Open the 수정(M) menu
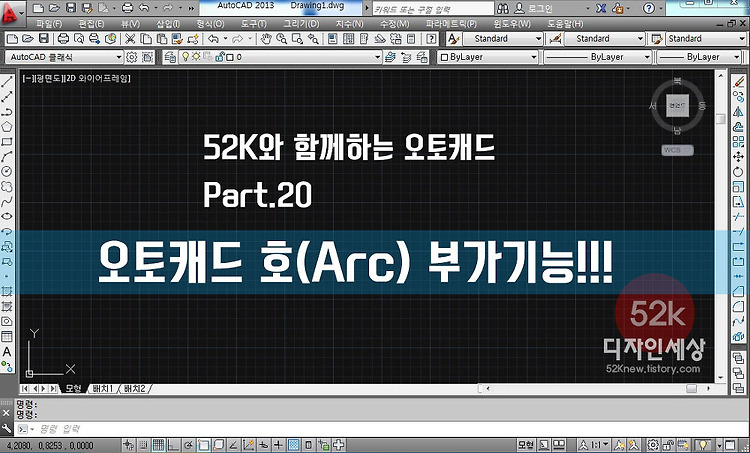 click(x=395, y=23)
